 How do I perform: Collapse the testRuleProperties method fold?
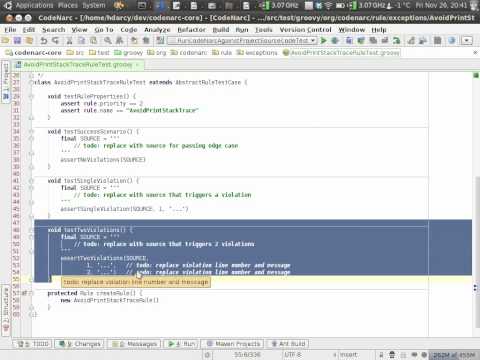click(31, 96)
